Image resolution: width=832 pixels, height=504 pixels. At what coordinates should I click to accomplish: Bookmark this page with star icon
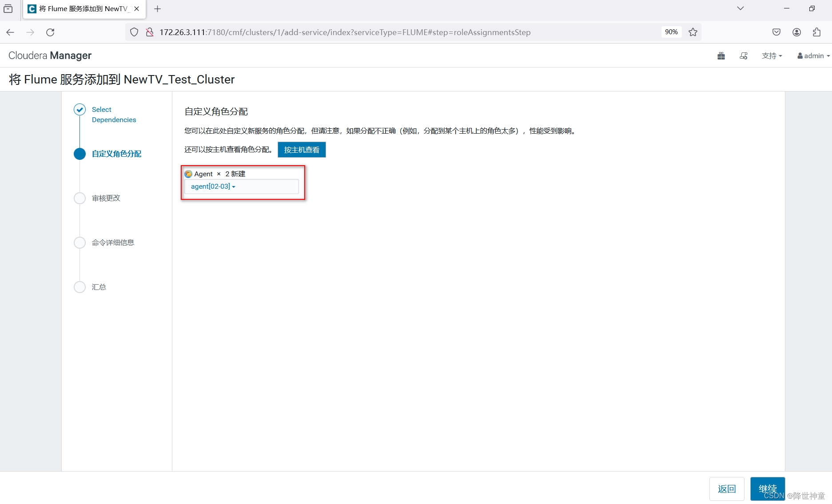pyautogui.click(x=693, y=32)
